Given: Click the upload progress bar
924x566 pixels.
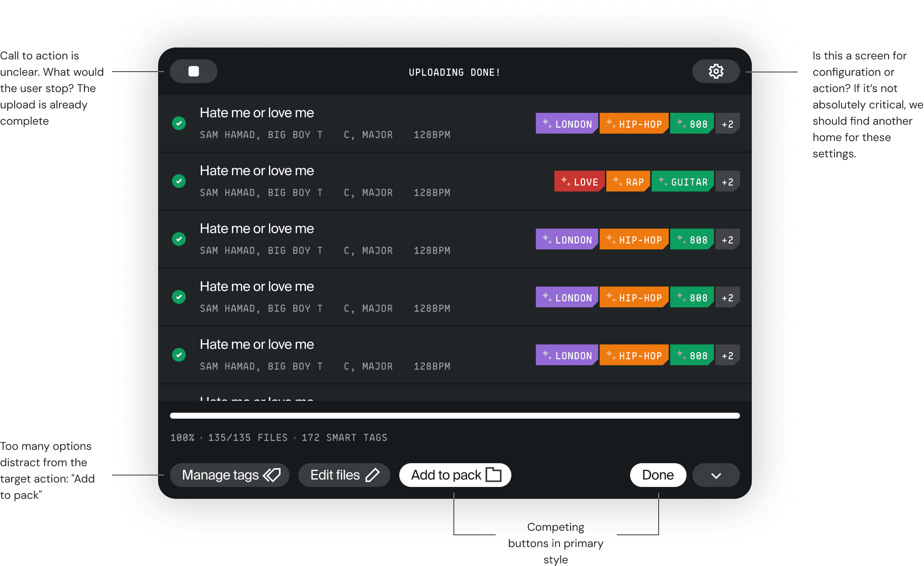Looking at the screenshot, I should click(x=455, y=416).
